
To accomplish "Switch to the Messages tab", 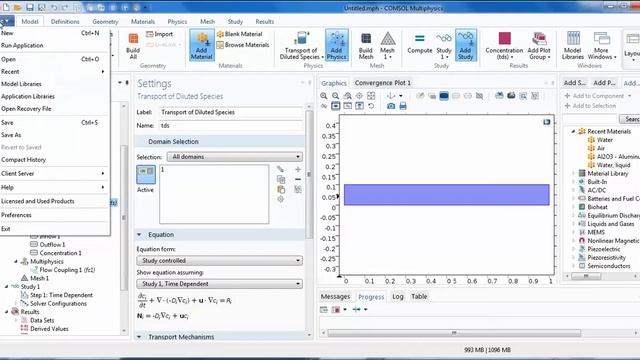I will tap(336, 296).
